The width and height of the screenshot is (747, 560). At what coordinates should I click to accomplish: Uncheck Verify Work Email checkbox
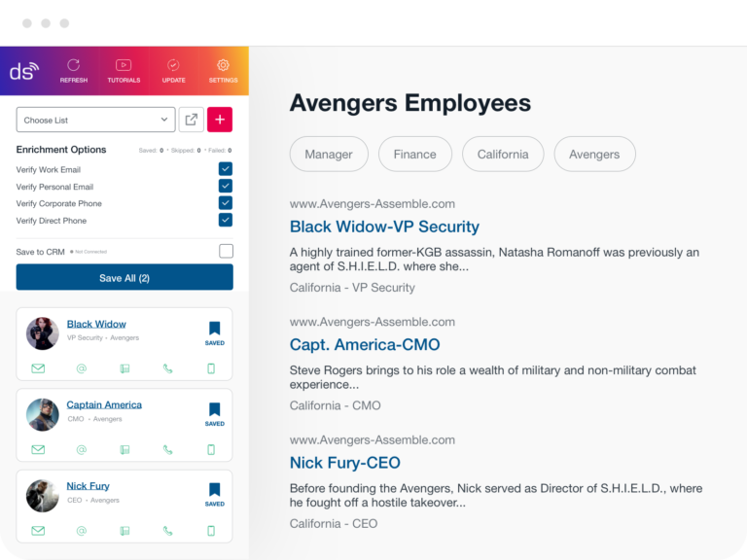tap(226, 168)
